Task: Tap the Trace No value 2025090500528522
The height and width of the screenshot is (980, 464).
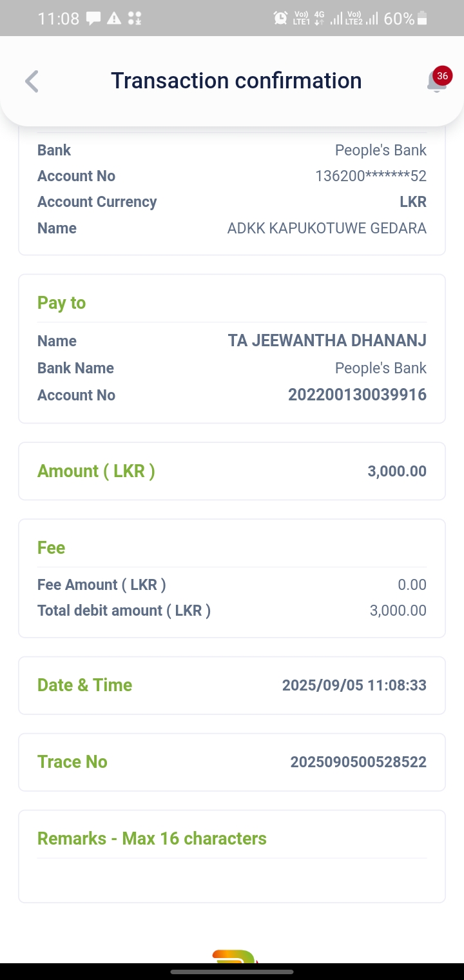Action: pyautogui.click(x=358, y=762)
